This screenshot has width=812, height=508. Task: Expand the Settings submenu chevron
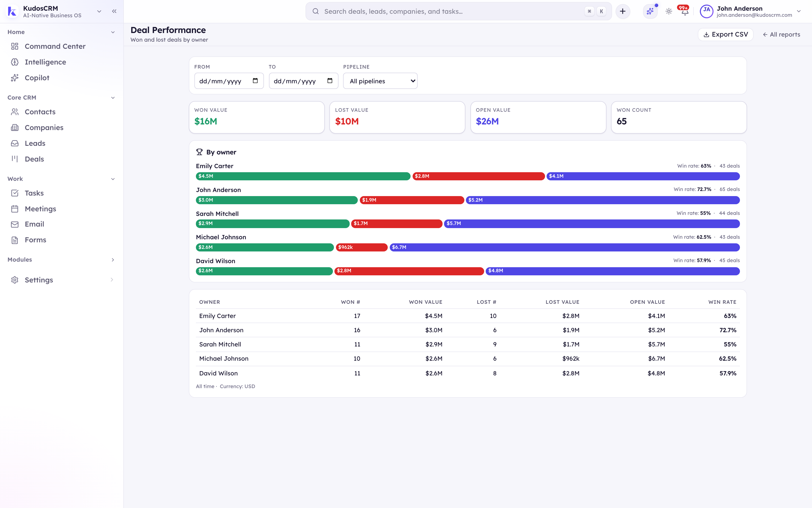112,280
